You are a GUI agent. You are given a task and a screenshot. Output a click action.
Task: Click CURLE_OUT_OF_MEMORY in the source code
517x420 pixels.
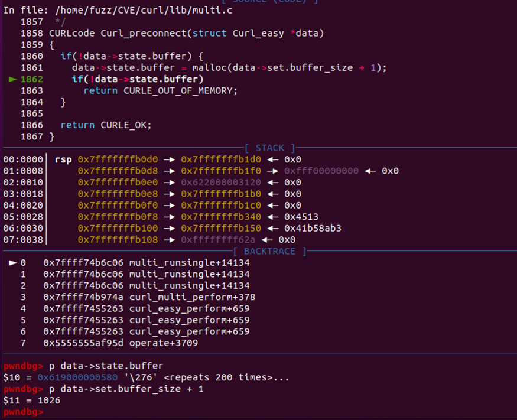(180, 90)
